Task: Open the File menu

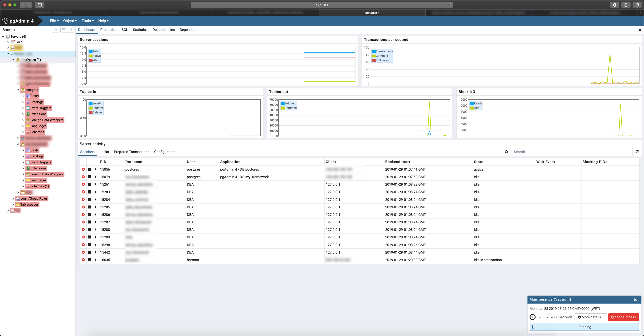Action: click(54, 21)
